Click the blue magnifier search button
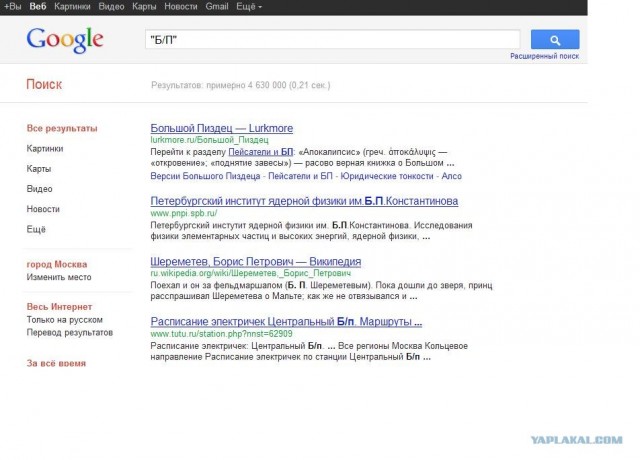 coord(555,40)
